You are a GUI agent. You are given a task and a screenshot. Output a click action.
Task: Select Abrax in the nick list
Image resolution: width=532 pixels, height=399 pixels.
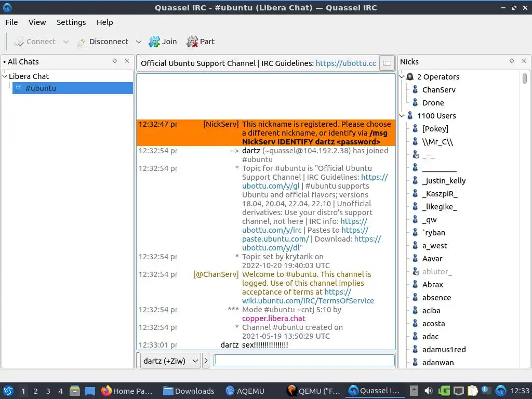[433, 285]
